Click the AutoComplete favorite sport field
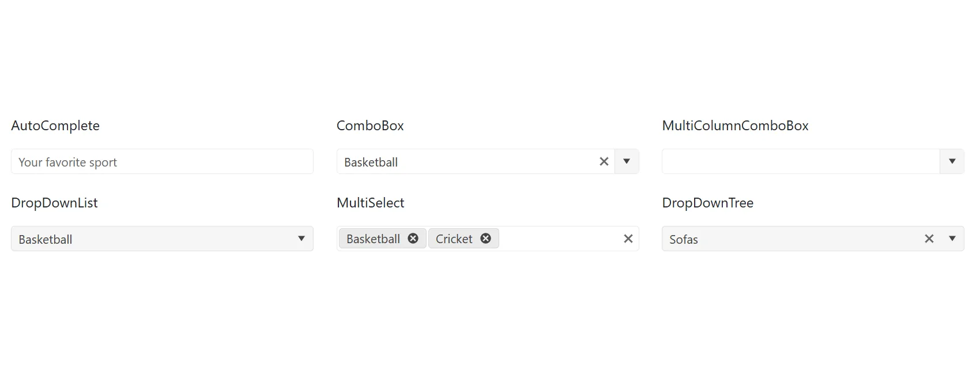This screenshot has height=378, width=980. (161, 162)
